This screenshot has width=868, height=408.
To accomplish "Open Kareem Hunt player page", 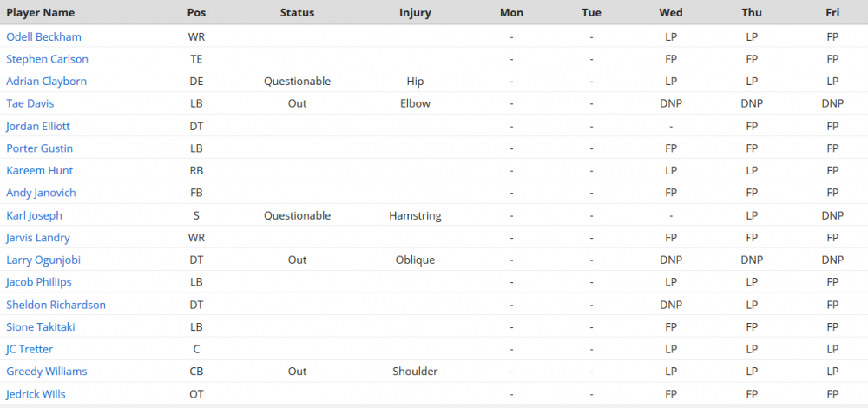I will 39,170.
